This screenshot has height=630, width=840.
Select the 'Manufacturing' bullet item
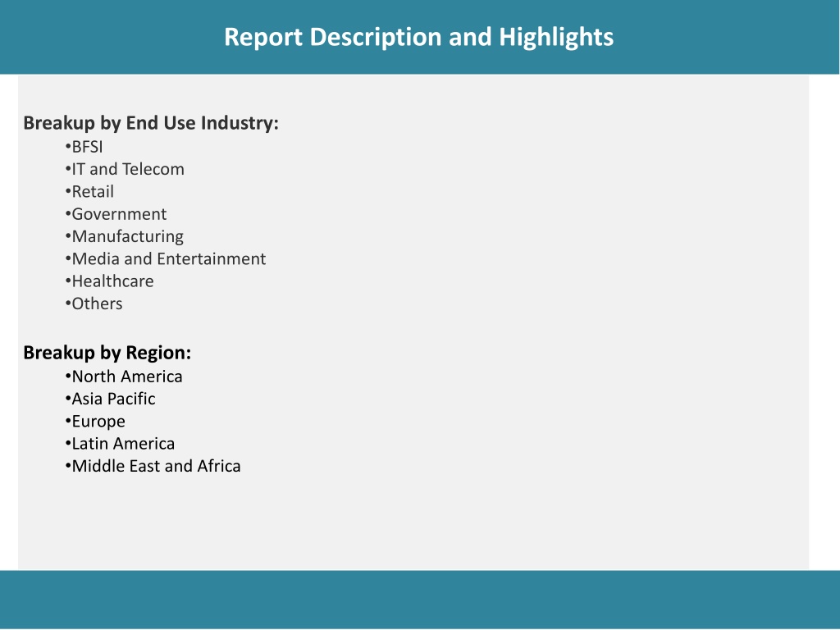point(125,237)
